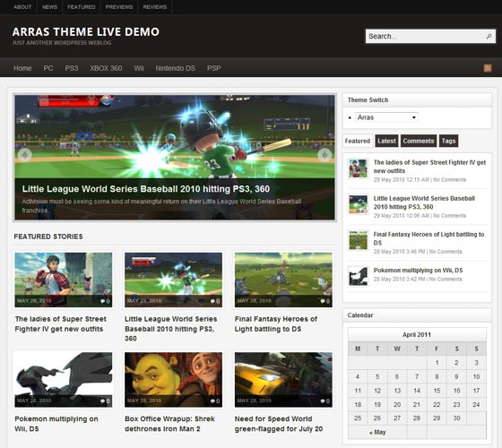The height and width of the screenshot is (448, 502).
Task: Open Super Street Fighter featured story image
Action: [x=64, y=280]
